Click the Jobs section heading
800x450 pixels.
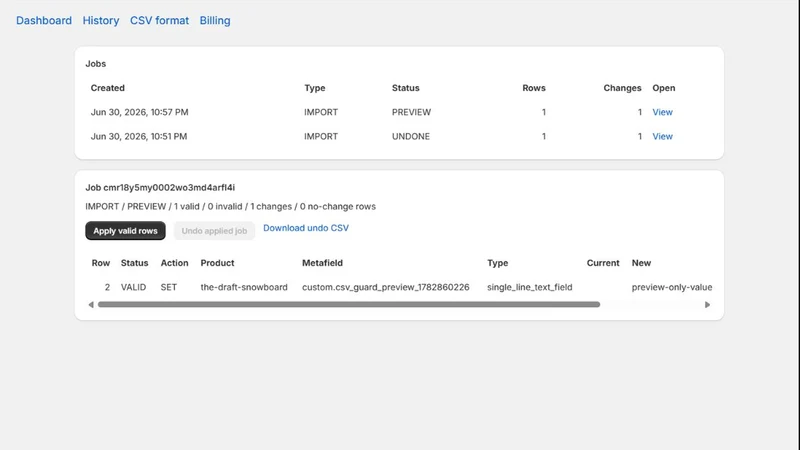click(95, 64)
